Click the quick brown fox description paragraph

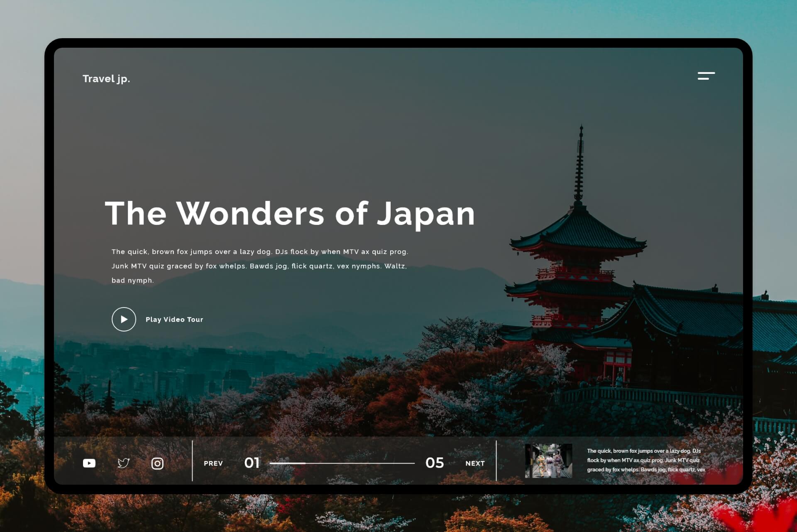[x=259, y=266]
